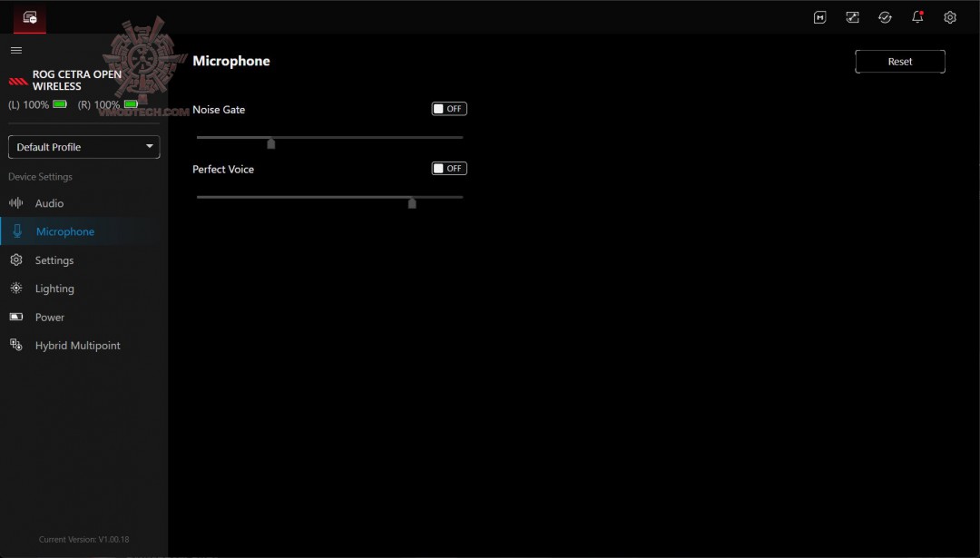Viewport: 980px width, 558px height.
Task: Open the Aura Sync icon in top bar
Action: pos(885,17)
